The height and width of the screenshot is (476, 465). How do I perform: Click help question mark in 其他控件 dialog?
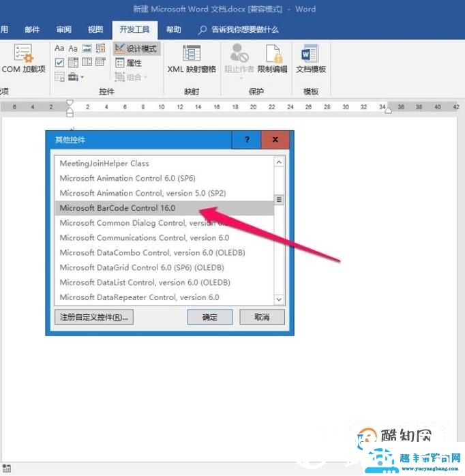[247, 140]
